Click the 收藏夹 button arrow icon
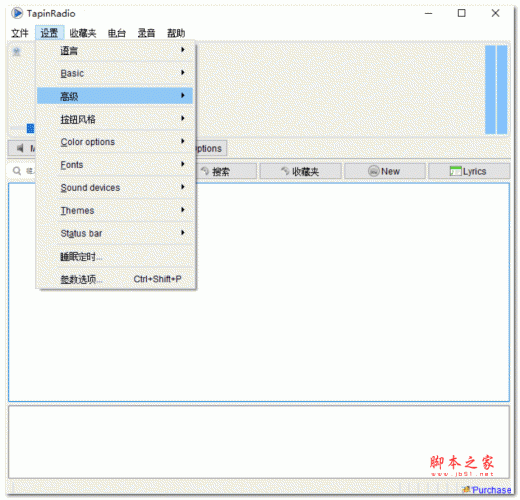Viewport: 520px width, 500px height. 285,171
